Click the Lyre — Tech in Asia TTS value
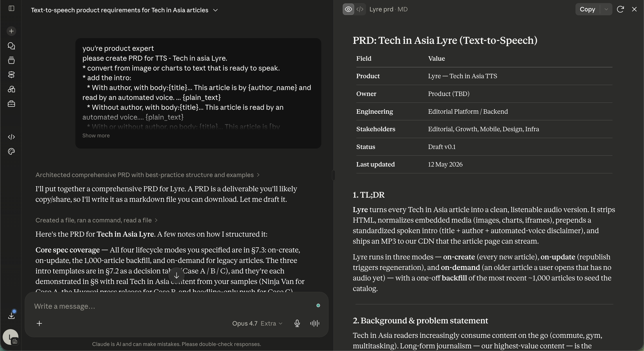Viewport: 644px width, 351px height. coord(462,76)
